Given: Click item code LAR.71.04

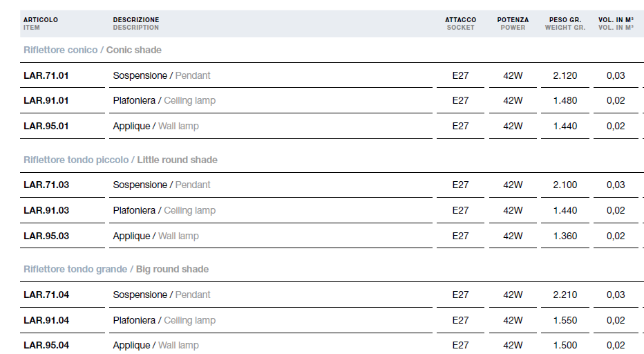Looking at the screenshot, I should (x=46, y=295).
